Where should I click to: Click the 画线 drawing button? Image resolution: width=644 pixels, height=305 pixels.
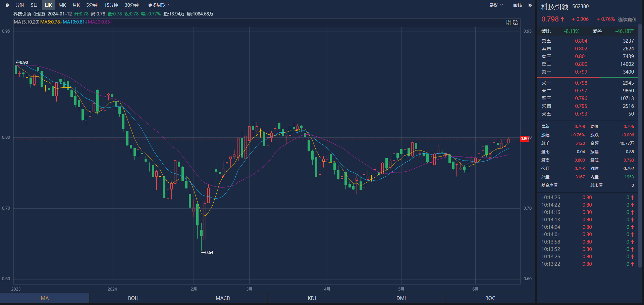coord(517,5)
